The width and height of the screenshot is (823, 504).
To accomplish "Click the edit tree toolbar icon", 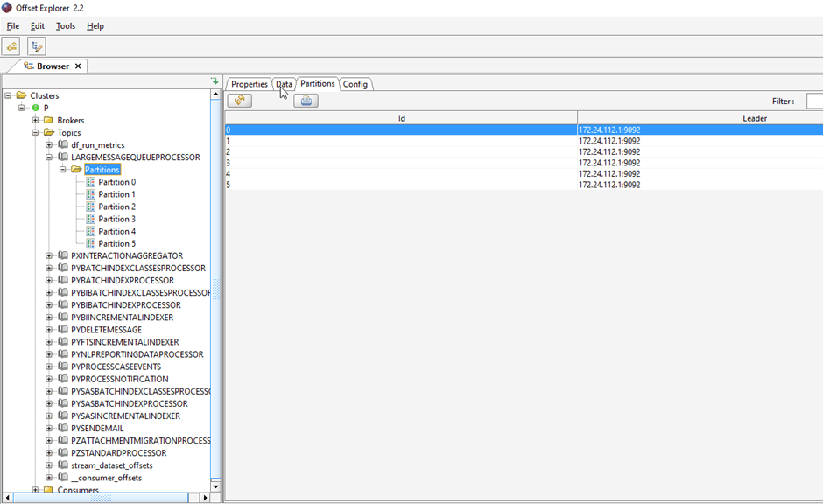I will pos(36,47).
